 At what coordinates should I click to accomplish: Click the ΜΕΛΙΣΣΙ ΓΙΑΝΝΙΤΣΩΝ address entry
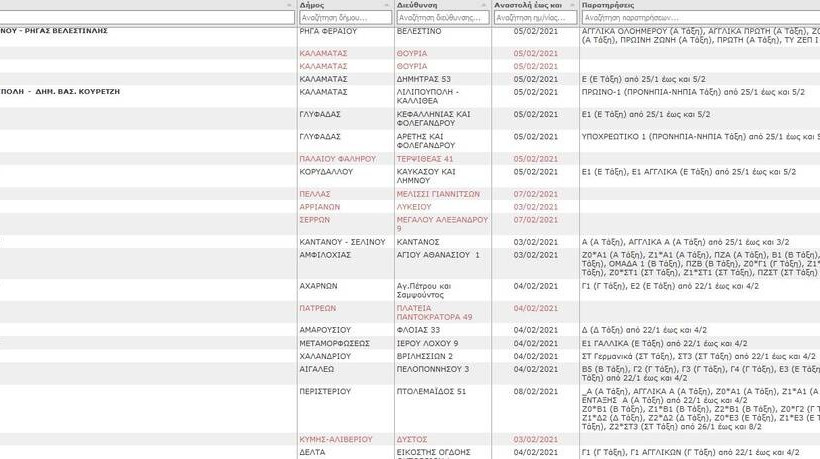(x=438, y=194)
